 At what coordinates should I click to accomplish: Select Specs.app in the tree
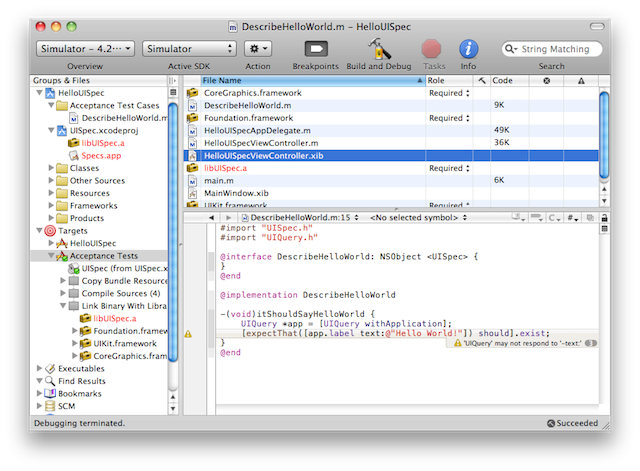coord(96,156)
